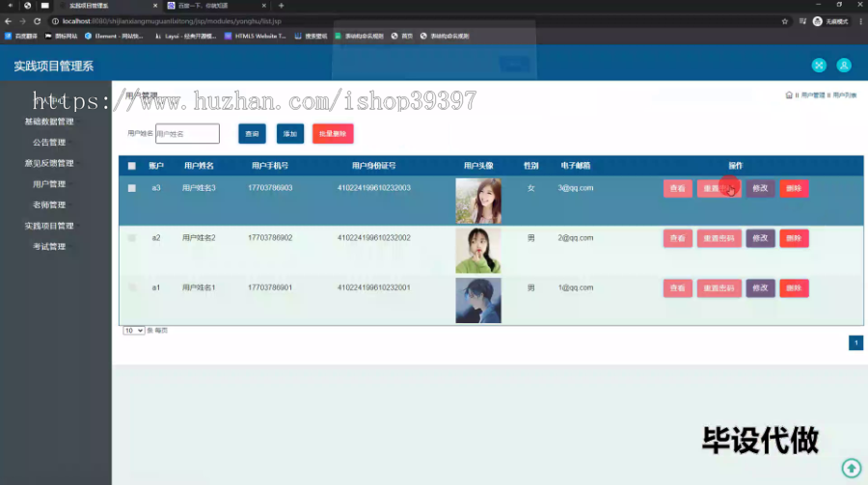Image resolution: width=868 pixels, height=485 pixels.
Task: Click 删除 button for account a2
Action: 794,238
